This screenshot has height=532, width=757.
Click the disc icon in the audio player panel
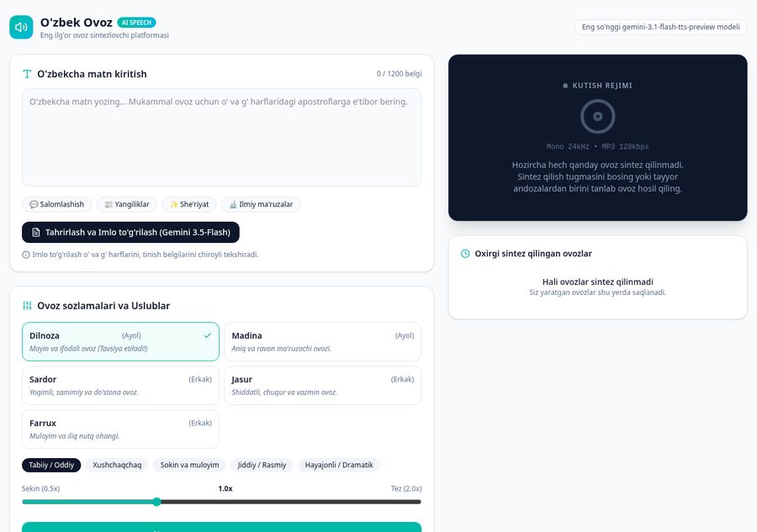pyautogui.click(x=598, y=116)
